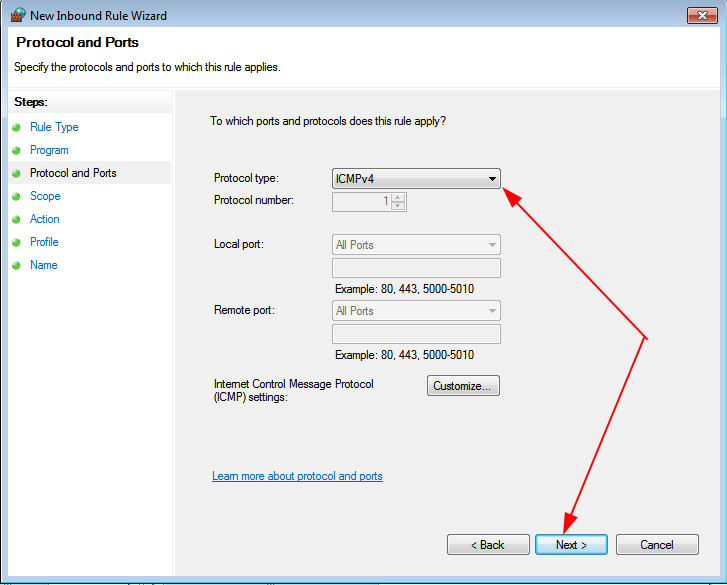Click the Local port example text '80, 443, 5000-5010'
727x585 pixels.
(x=427, y=289)
